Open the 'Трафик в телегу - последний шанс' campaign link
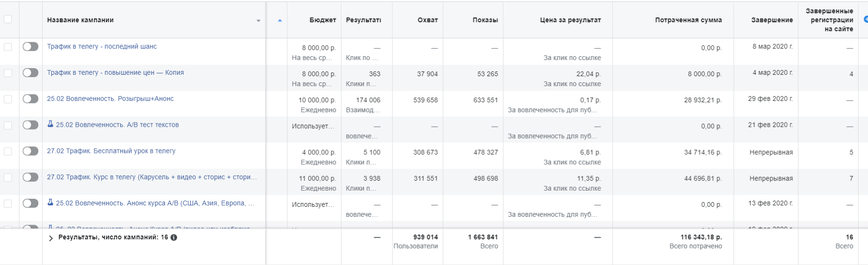This screenshot has height=265, width=868. pyautogui.click(x=102, y=46)
